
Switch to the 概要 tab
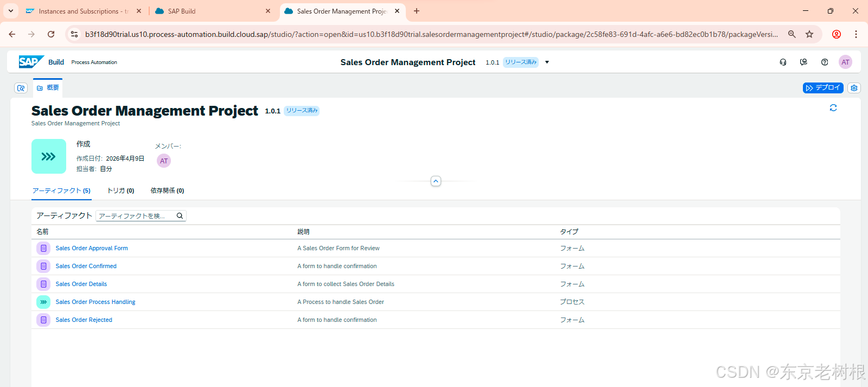coord(48,88)
